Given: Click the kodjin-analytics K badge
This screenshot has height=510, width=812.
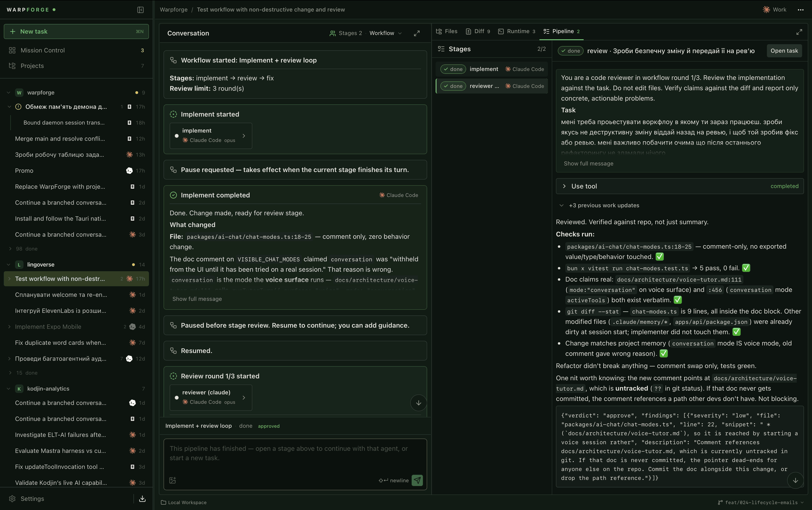Looking at the screenshot, I should click(x=19, y=389).
